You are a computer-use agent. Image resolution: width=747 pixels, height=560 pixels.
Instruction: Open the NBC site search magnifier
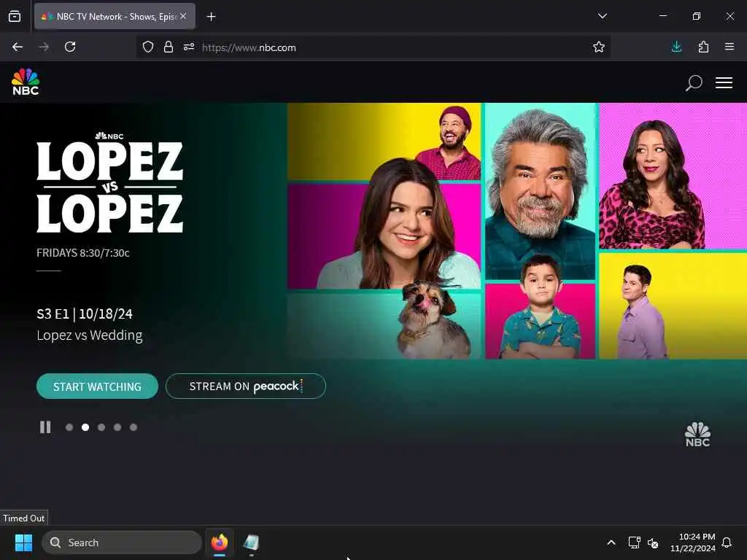(x=694, y=83)
